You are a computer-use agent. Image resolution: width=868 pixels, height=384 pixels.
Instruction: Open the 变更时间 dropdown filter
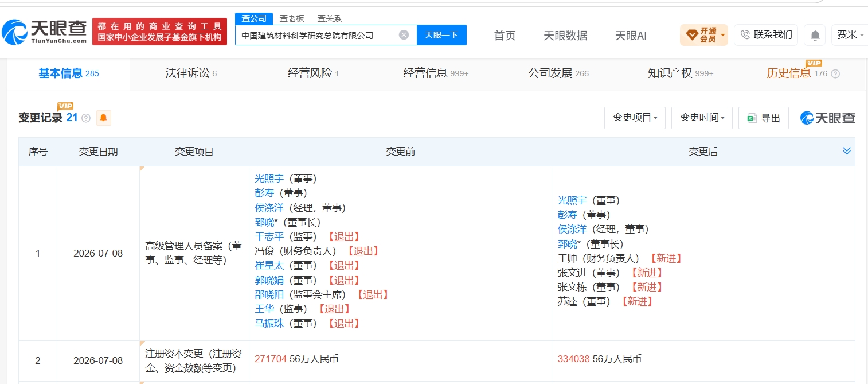702,118
